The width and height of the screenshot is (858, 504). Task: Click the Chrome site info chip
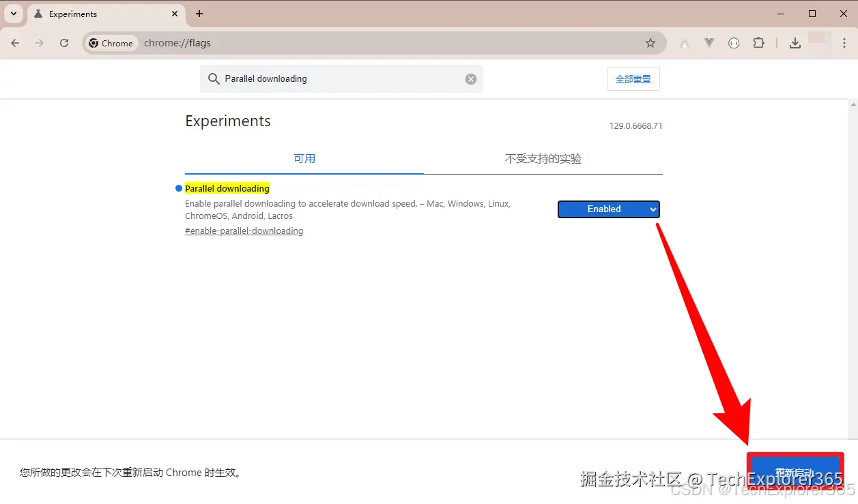(111, 43)
